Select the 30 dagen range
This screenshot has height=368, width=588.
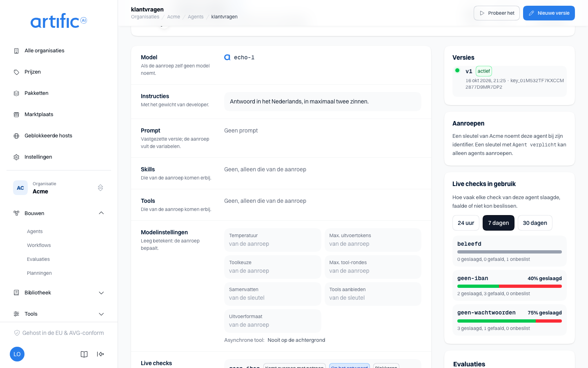(x=535, y=223)
